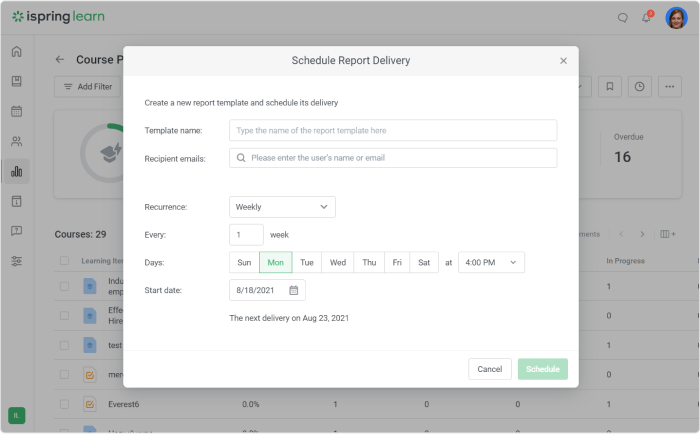This screenshot has height=434, width=700.
Task: Click the Recipient emails field
Action: tap(393, 158)
